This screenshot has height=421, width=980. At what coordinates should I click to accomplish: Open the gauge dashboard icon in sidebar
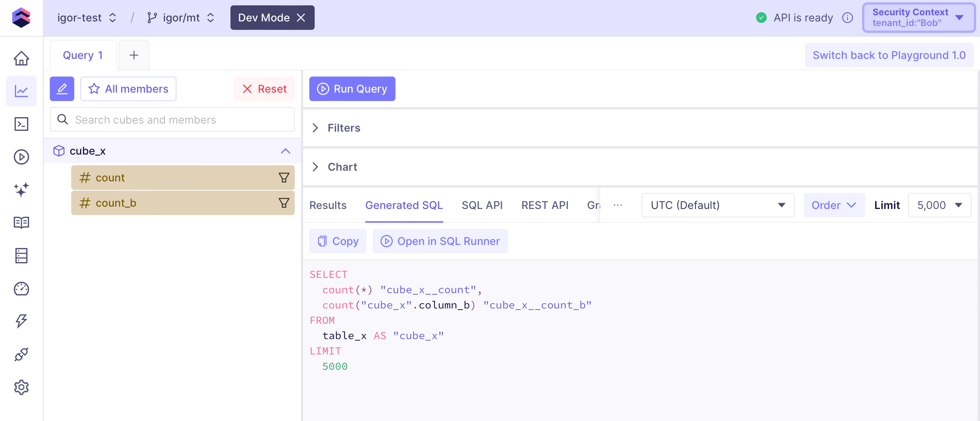(x=21, y=289)
